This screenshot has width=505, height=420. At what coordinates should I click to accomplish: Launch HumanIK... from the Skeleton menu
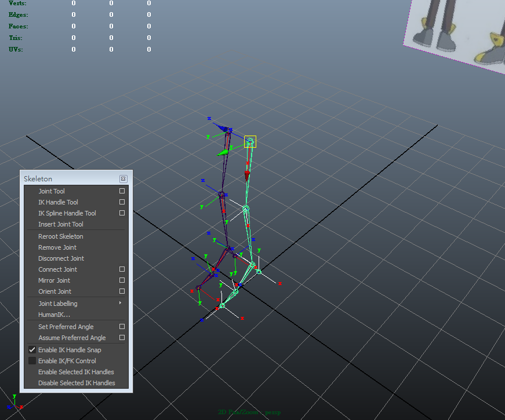click(x=54, y=315)
